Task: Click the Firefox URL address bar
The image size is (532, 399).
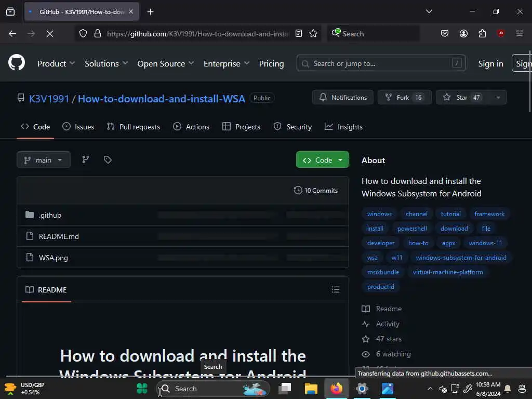Action: point(198,34)
